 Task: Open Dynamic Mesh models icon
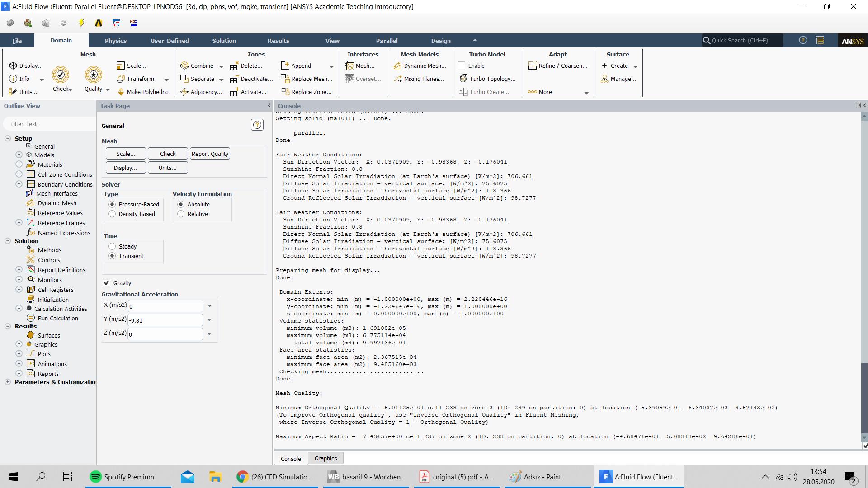[398, 66]
